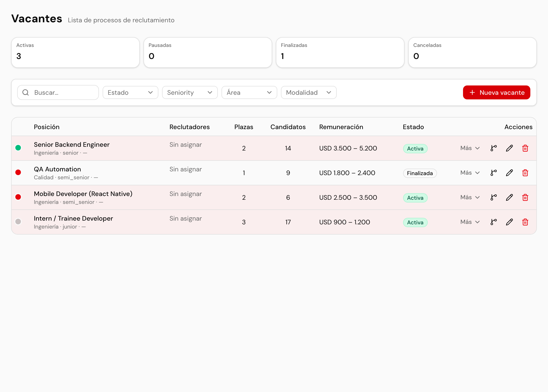This screenshot has height=392, width=548.
Task: Focus the Buscar search field
Action: (x=58, y=92)
